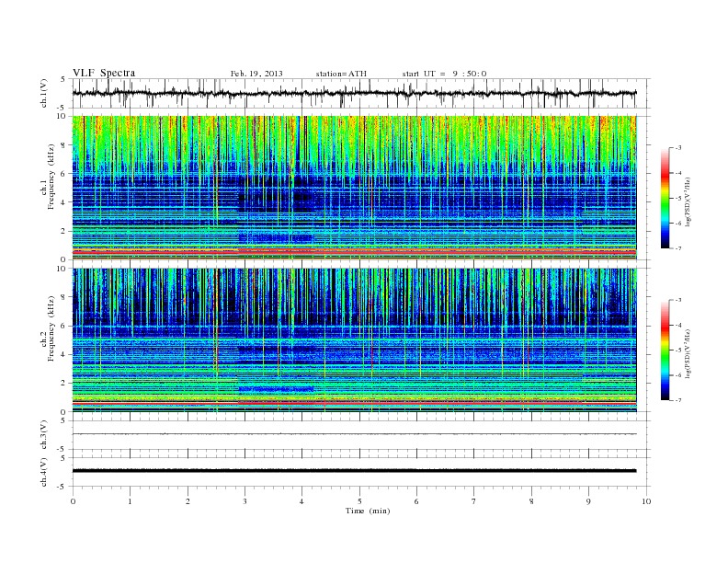Click the "ch.3(V)" axis label

click(44, 435)
